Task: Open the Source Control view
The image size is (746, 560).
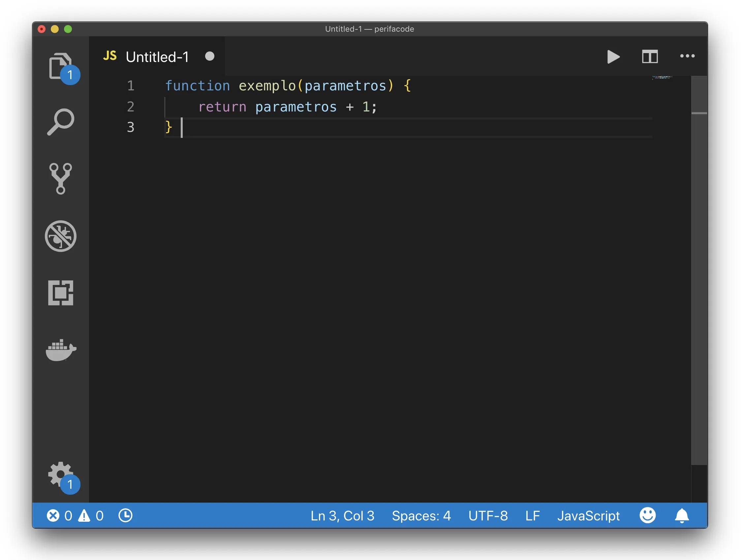Action: point(61,179)
